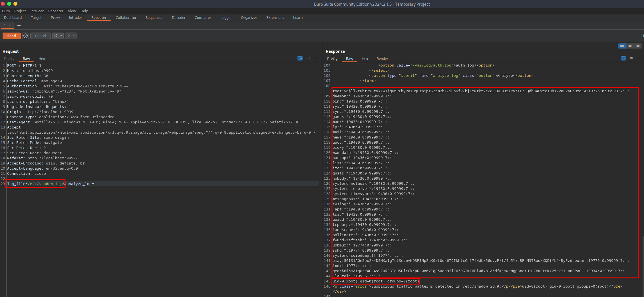Select top-bottom layout view
The height and width of the screenshot is (297, 644).
click(630, 46)
